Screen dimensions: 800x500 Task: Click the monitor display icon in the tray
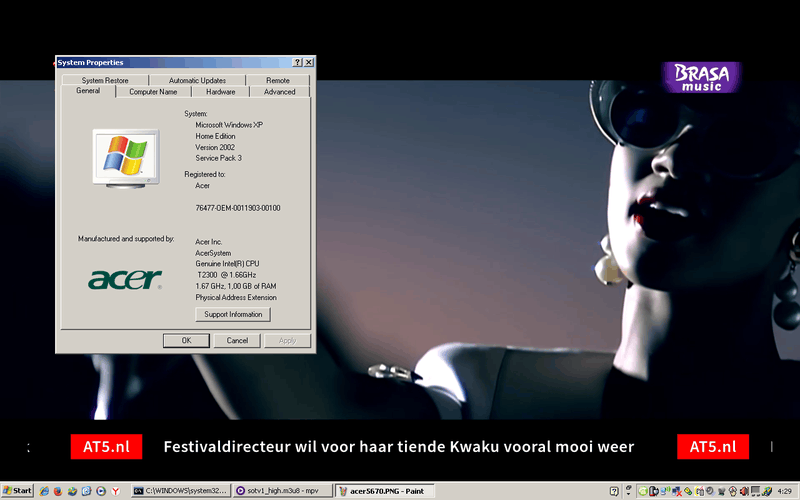756,491
